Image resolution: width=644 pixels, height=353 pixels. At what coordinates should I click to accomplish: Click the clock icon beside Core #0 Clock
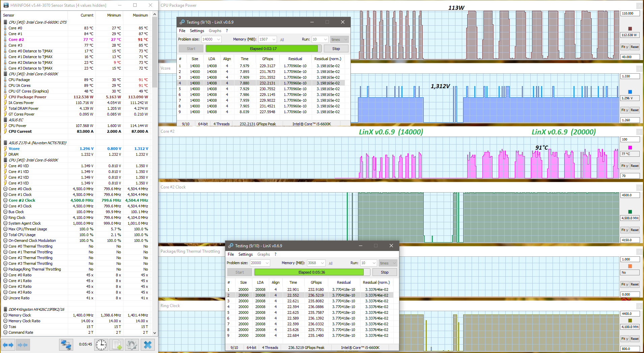click(5, 189)
